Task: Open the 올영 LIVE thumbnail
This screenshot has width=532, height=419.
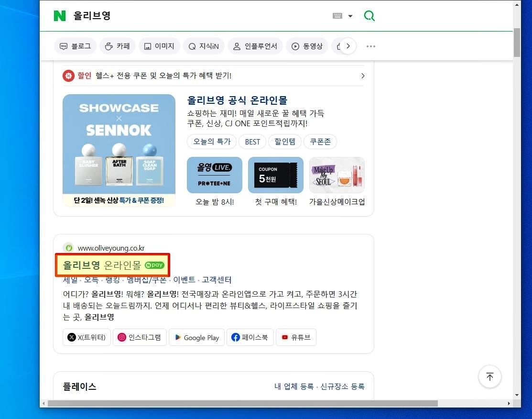Action: pos(215,175)
